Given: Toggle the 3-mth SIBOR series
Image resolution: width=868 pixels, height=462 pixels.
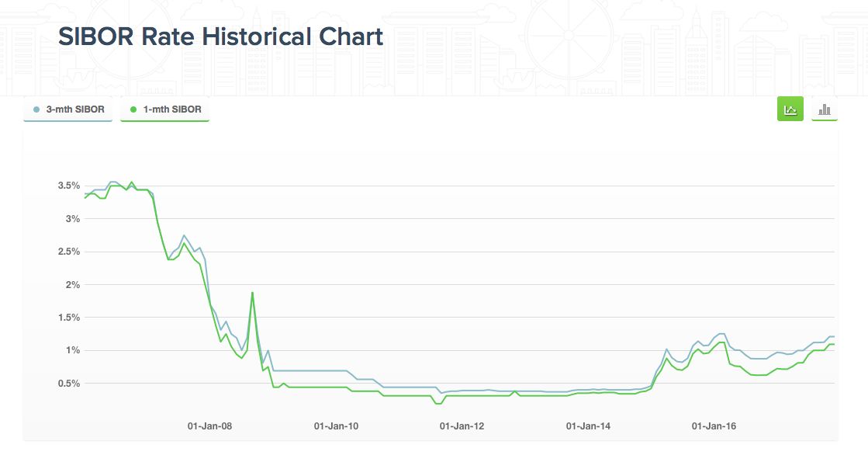Looking at the screenshot, I should pyautogui.click(x=68, y=109).
